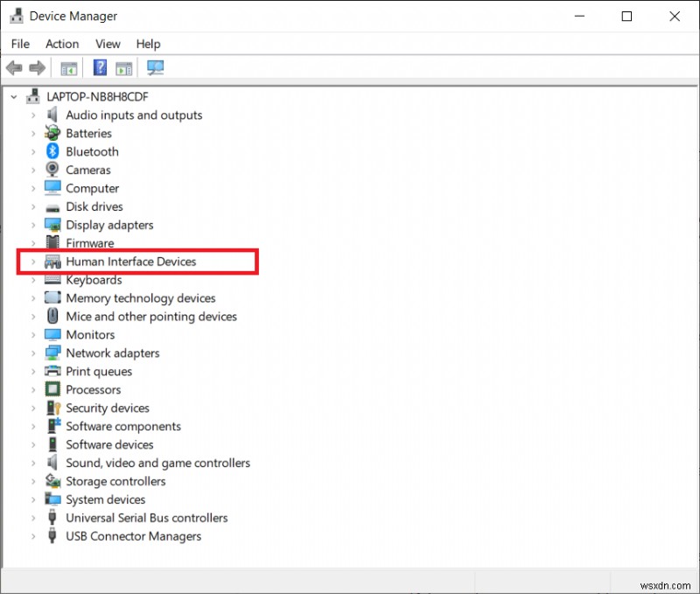This screenshot has height=594, width=700.
Task: Click the Display adapters icon
Action: pyautogui.click(x=52, y=225)
